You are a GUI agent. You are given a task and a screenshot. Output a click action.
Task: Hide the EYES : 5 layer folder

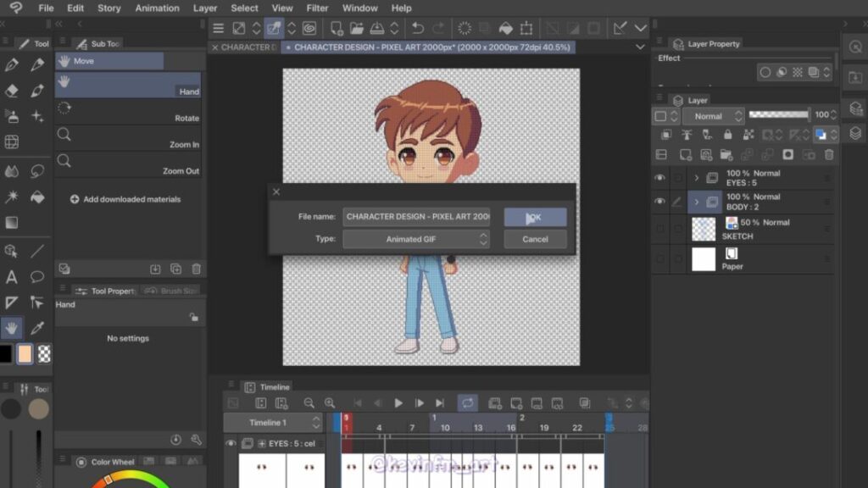point(659,178)
